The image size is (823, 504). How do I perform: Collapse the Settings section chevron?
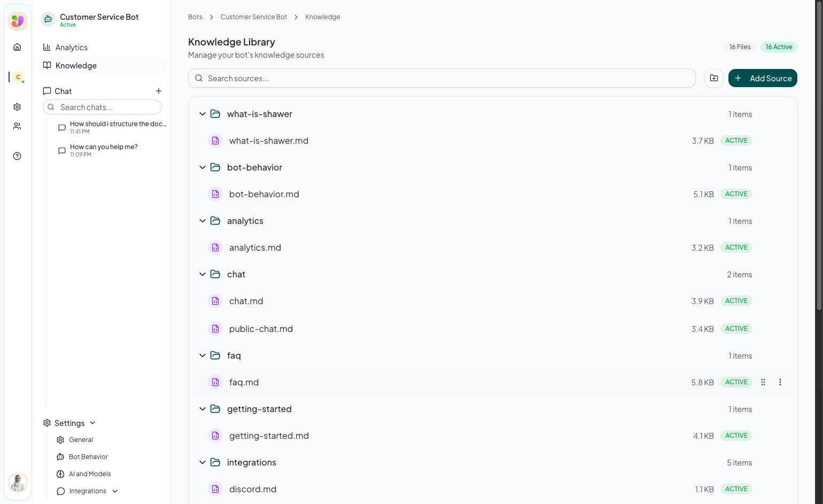point(92,423)
